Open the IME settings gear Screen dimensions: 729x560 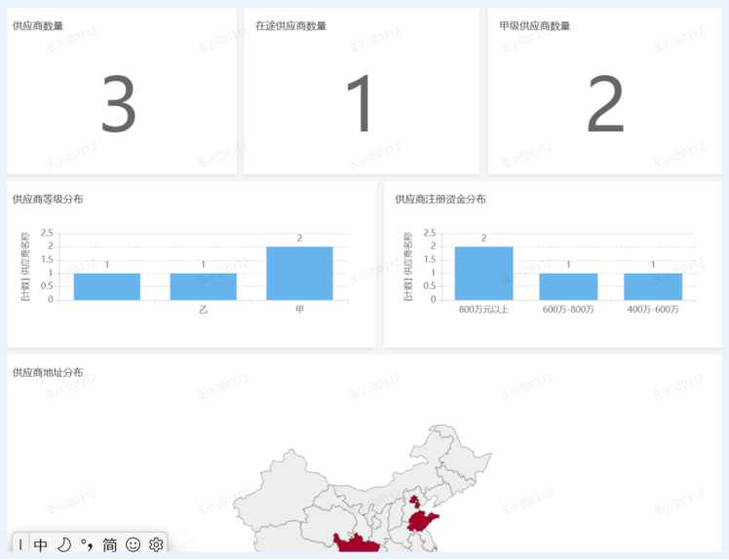click(156, 545)
